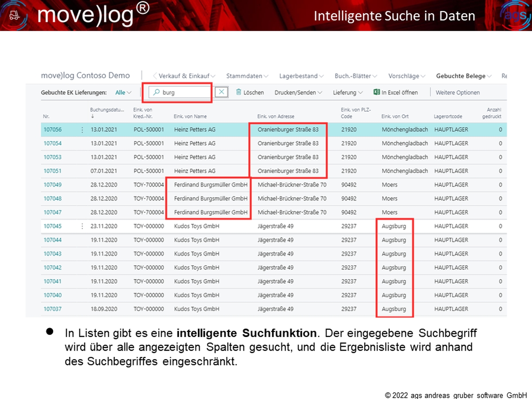This screenshot has width=532, height=399.
Task: Open row options dots for 107045
Action: (82, 226)
